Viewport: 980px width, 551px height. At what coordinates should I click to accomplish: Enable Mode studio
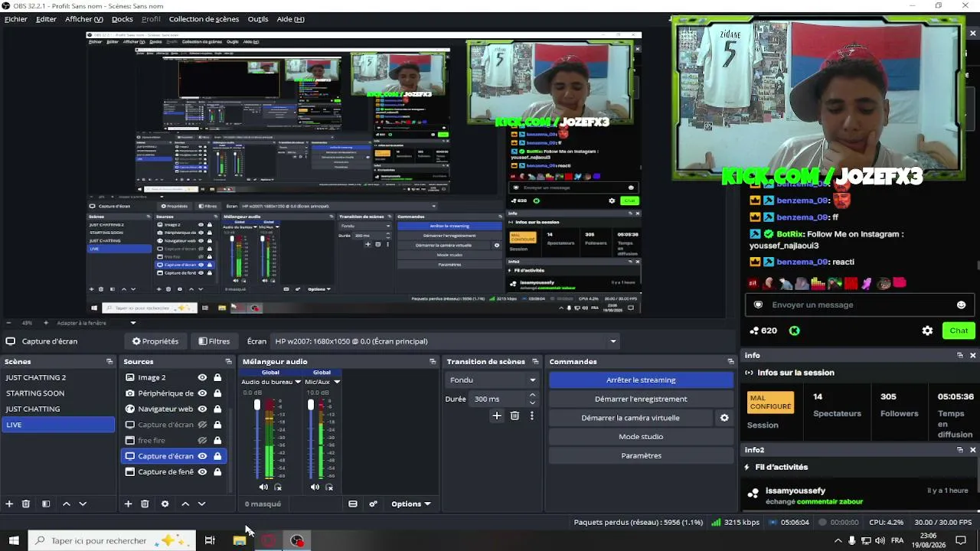tap(641, 436)
